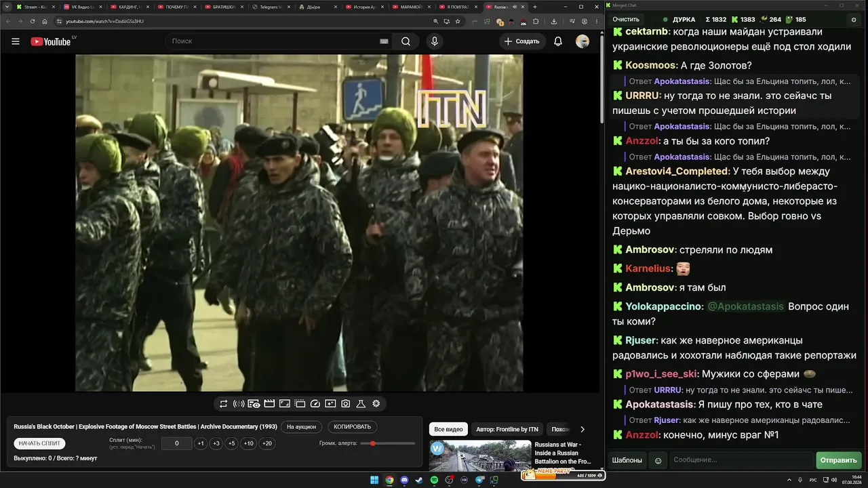Open the emoji picker in chat
The width and height of the screenshot is (868, 488).
click(658, 461)
